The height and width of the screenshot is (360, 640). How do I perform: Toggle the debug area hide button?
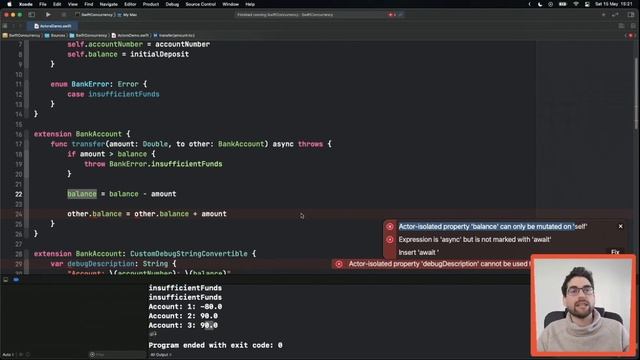click(6, 280)
